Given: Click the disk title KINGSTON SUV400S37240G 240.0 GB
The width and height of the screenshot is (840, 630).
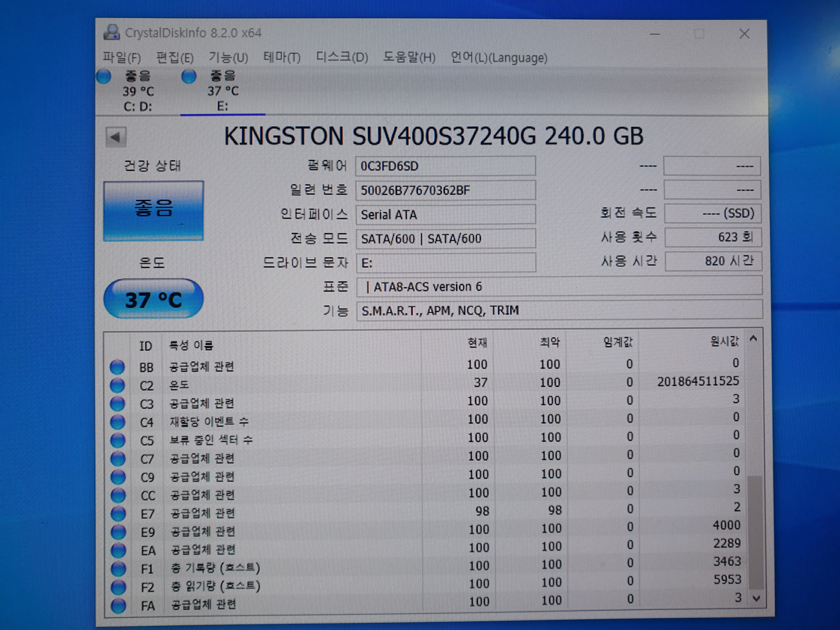Looking at the screenshot, I should click(434, 136).
